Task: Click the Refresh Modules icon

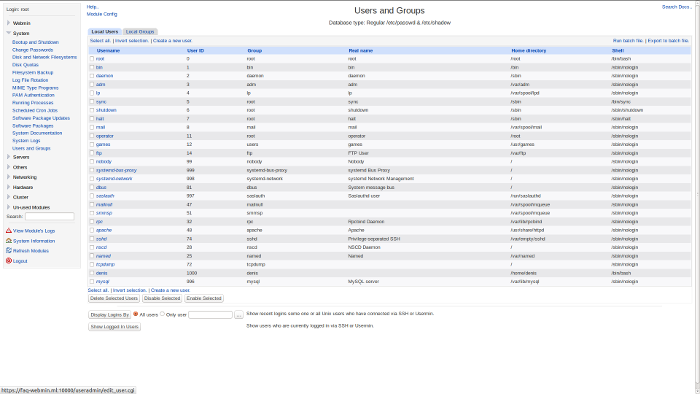Action: point(8,250)
